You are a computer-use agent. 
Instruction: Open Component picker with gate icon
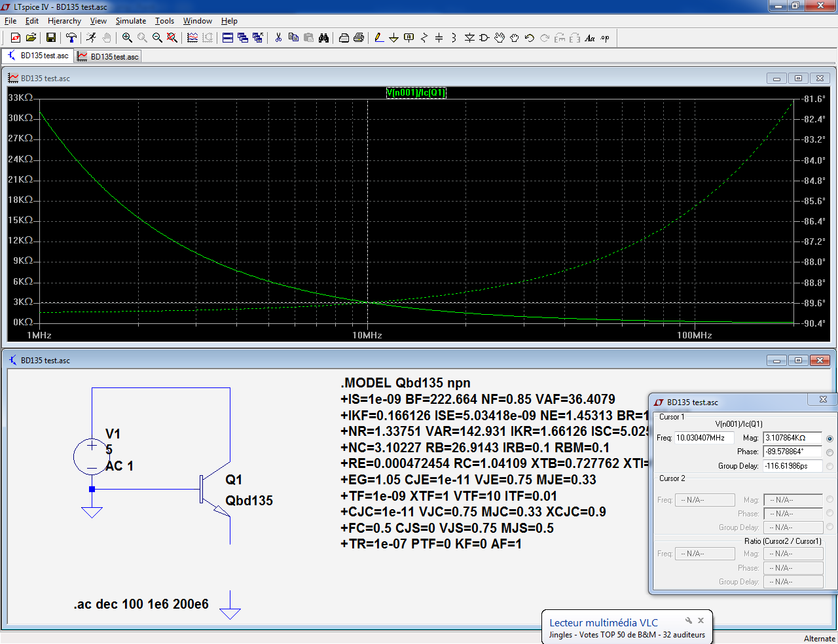click(x=484, y=38)
